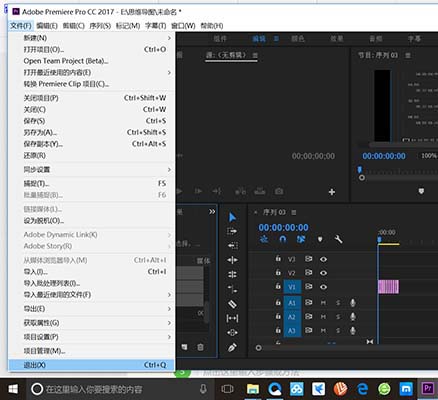
Task: Click the program monitor playhead
Action: (360, 170)
